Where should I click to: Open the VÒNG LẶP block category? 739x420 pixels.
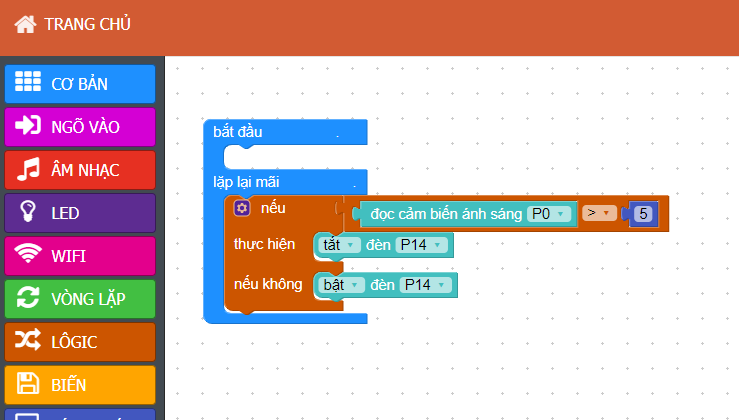click(x=80, y=299)
